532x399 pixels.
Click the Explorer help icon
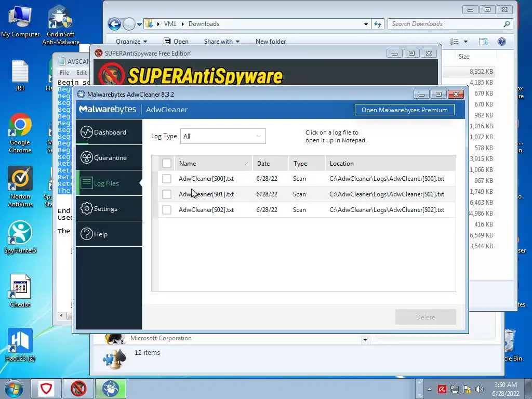coord(501,42)
